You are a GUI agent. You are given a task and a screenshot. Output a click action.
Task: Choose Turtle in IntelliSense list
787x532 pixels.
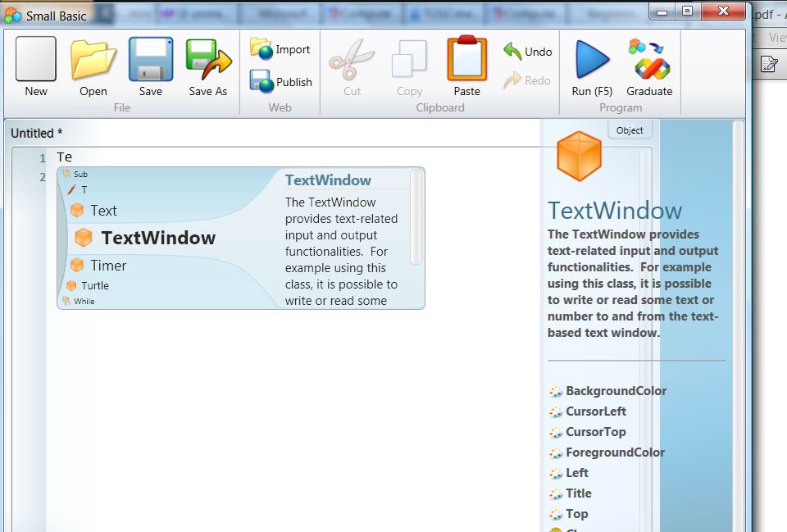[x=88, y=285]
